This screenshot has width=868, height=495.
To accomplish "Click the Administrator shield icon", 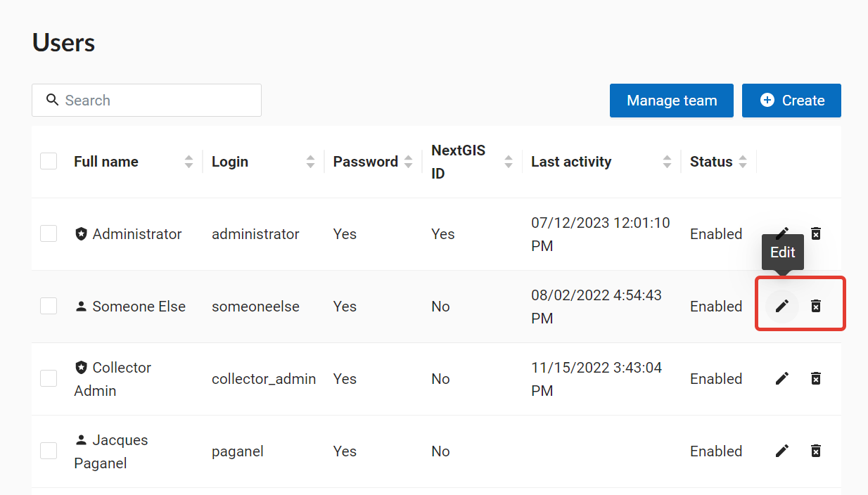I will [81, 234].
